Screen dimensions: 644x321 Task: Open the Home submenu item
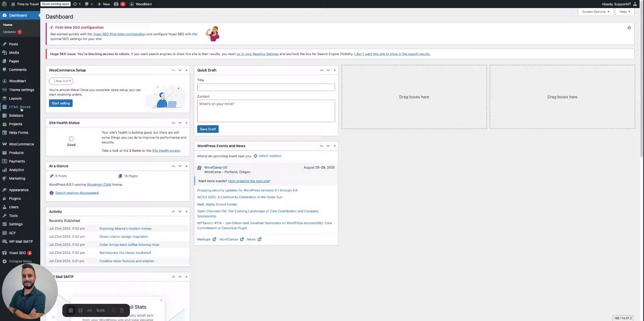(8, 25)
